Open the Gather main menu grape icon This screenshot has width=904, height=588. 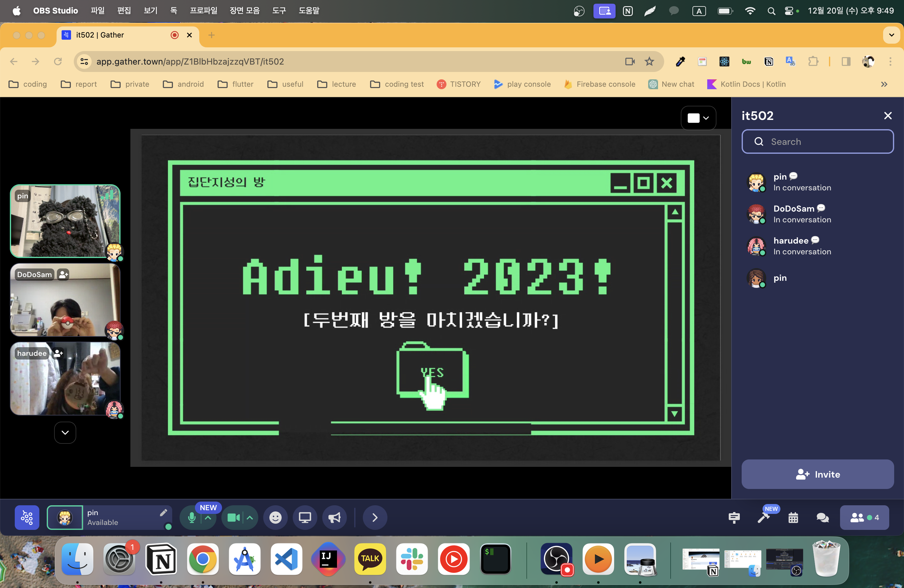point(27,517)
